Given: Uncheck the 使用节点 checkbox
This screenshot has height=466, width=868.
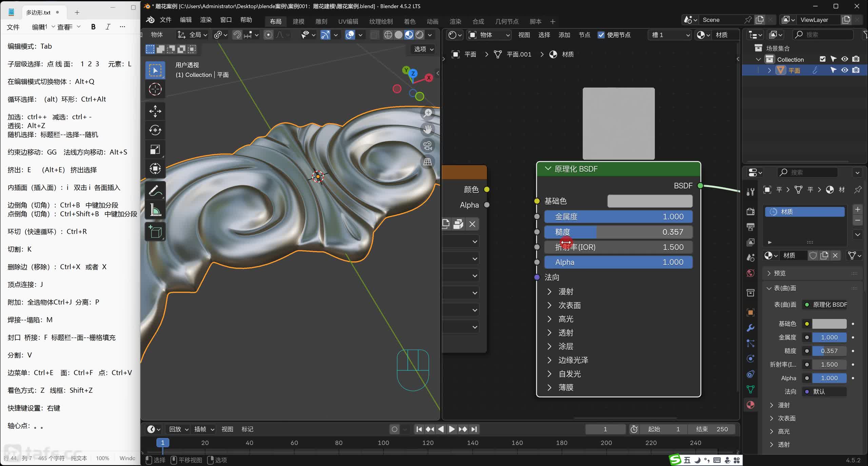Looking at the screenshot, I should (601, 35).
